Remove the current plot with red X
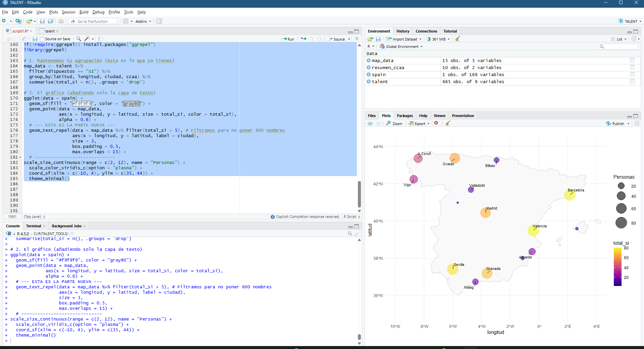Screen dimensions: 644x349 pyautogui.click(x=436, y=123)
